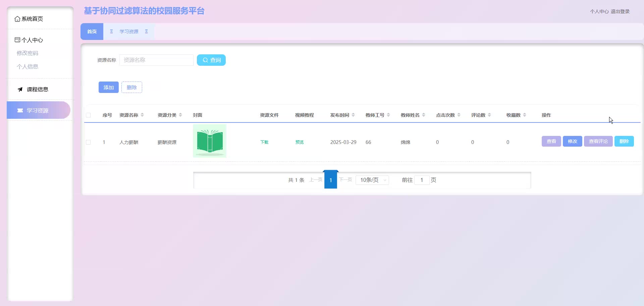Click the sort arrows on 资源名称 column
Screen dimensions: 644x306
coord(142,115)
